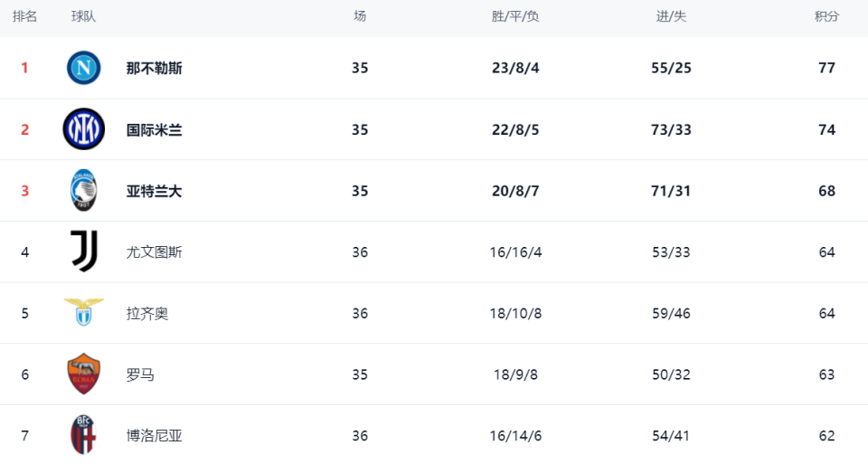
Task: Select the 罗马 team name
Action: 140,374
